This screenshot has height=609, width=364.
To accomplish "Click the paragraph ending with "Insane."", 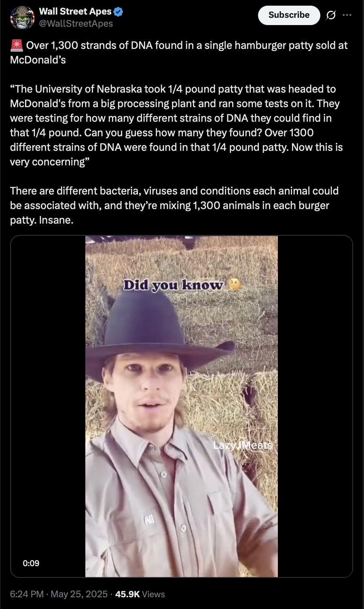I will (174, 205).
